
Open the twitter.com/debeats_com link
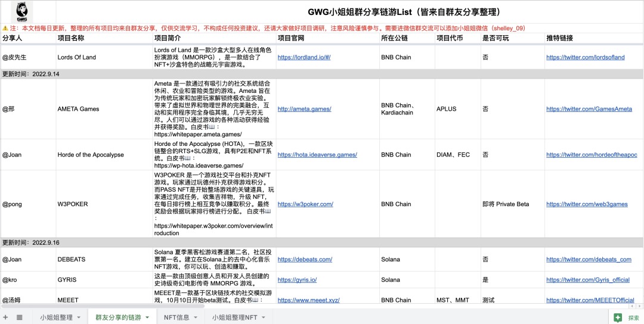pyautogui.click(x=589, y=260)
